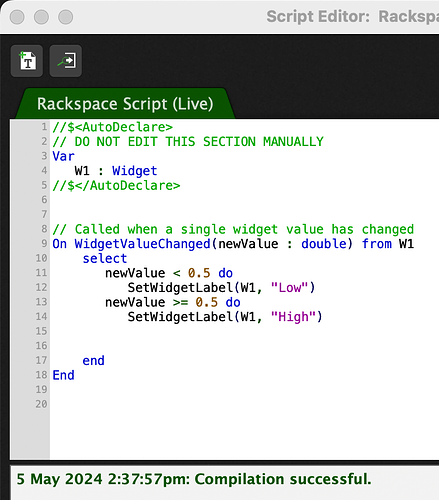Click the Script Editor window title

coord(353,17)
